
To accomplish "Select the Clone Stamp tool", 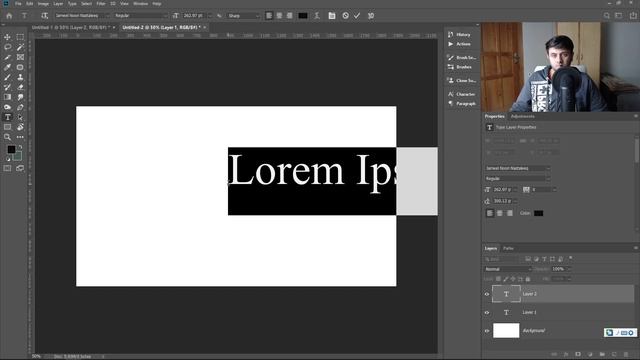I will [x=20, y=77].
